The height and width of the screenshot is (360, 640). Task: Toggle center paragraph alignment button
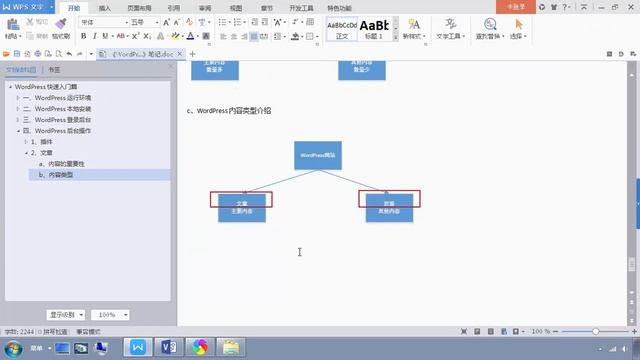pos(233,37)
